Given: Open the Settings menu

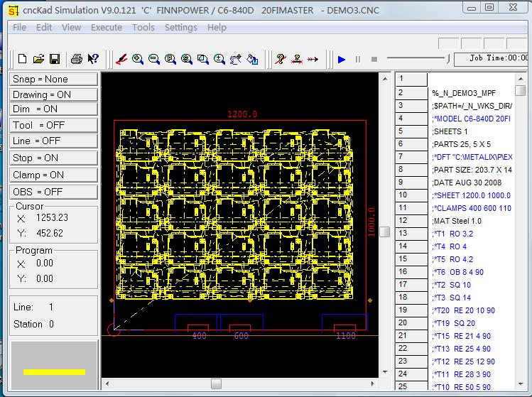Looking at the screenshot, I should (x=181, y=28).
